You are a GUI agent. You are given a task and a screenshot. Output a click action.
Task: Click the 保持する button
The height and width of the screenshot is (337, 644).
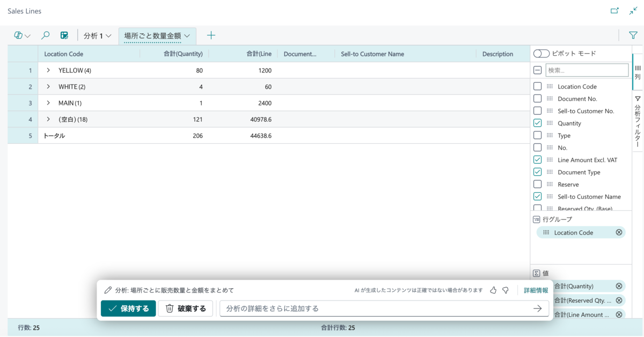click(128, 309)
